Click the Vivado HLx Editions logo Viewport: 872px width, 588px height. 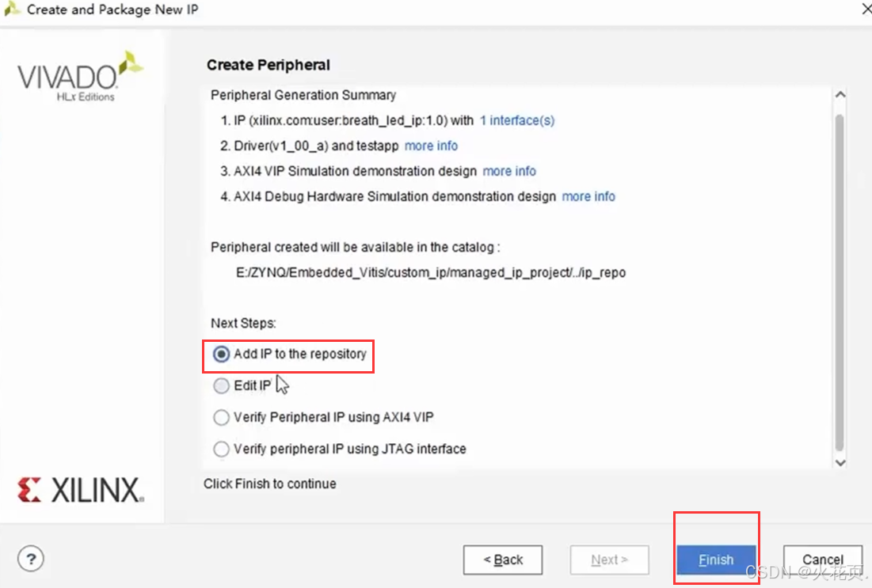(79, 77)
